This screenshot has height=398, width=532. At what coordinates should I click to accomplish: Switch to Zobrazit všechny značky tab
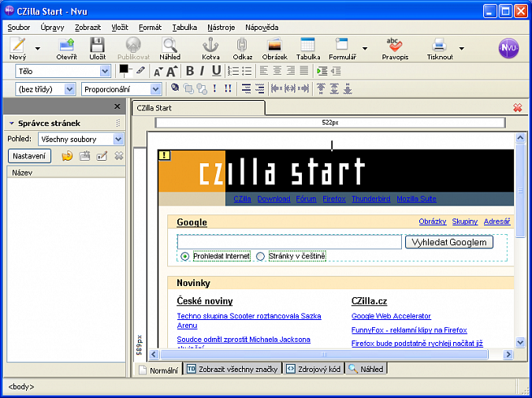tap(233, 369)
